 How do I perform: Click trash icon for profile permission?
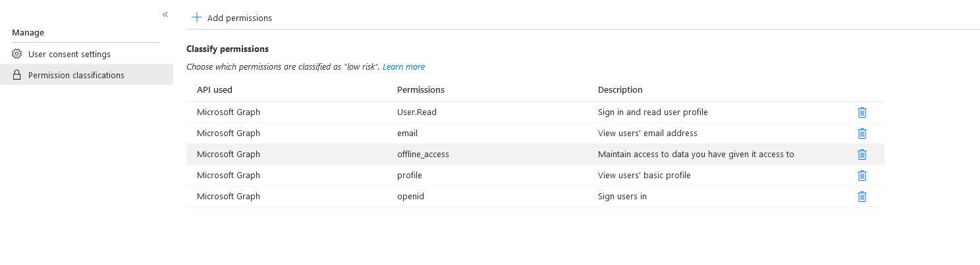[861, 176]
